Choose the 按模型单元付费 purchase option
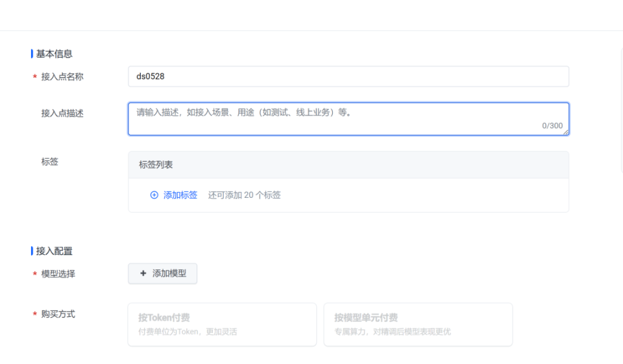This screenshot has height=364, width=623. 418,324
